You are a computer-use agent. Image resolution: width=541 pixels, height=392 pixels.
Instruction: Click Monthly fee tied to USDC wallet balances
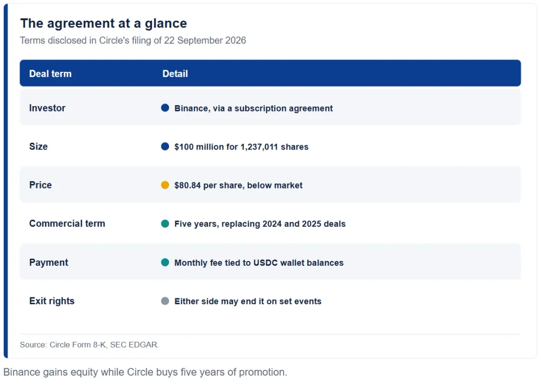[x=259, y=263]
